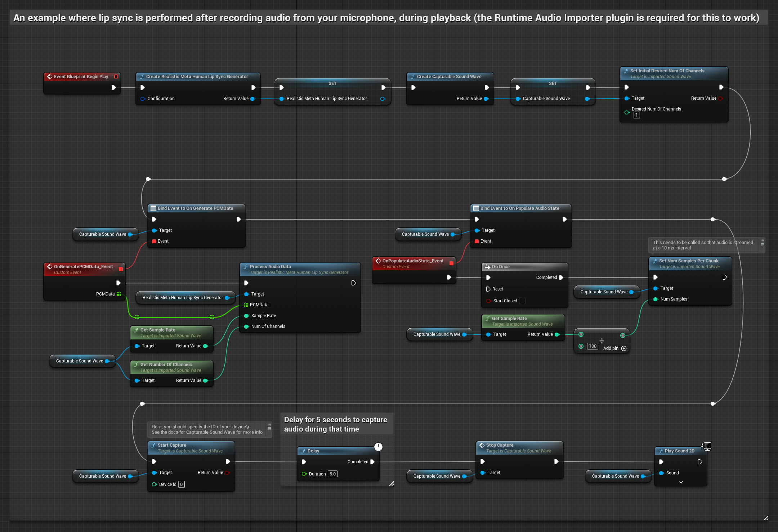Edit the Desired Num Of Channels value field
Image resolution: width=778 pixels, height=532 pixels.
point(637,115)
